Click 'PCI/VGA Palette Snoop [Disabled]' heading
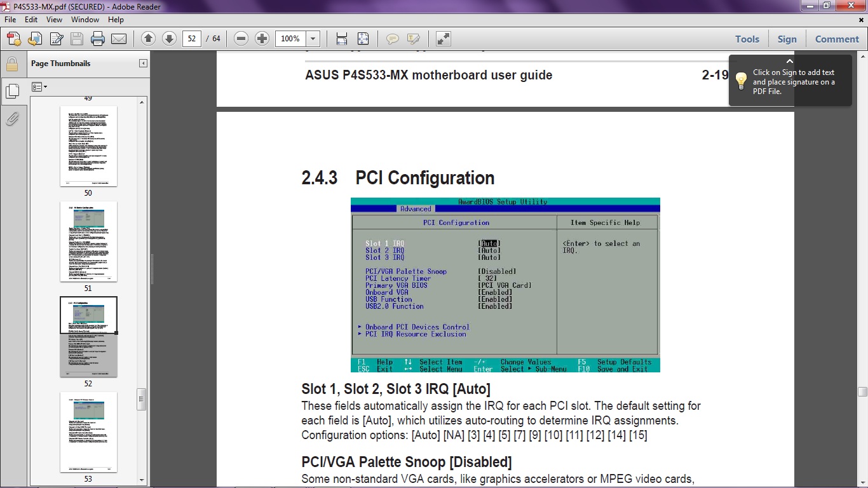 [407, 462]
